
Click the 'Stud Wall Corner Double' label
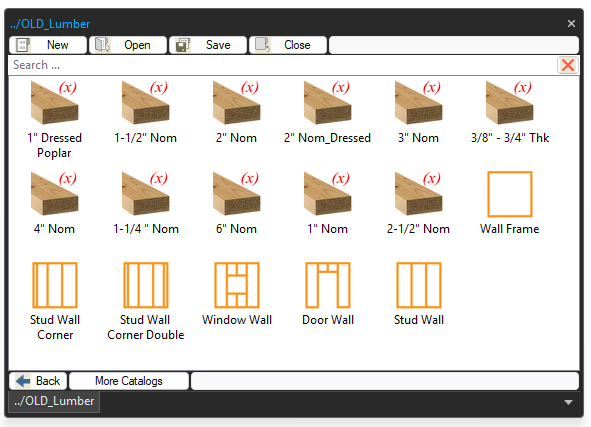[145, 328]
